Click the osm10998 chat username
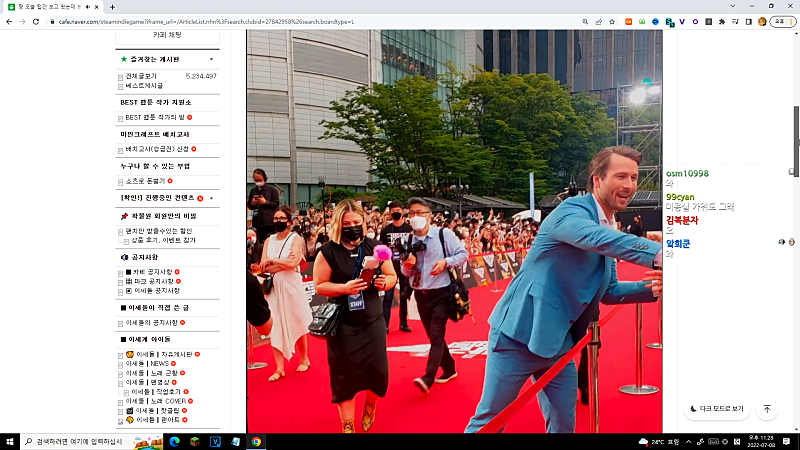 687,173
